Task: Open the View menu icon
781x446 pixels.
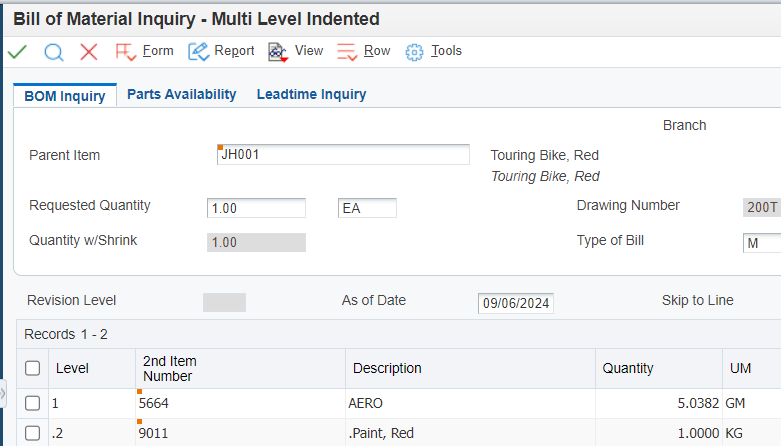Action: pyautogui.click(x=278, y=52)
